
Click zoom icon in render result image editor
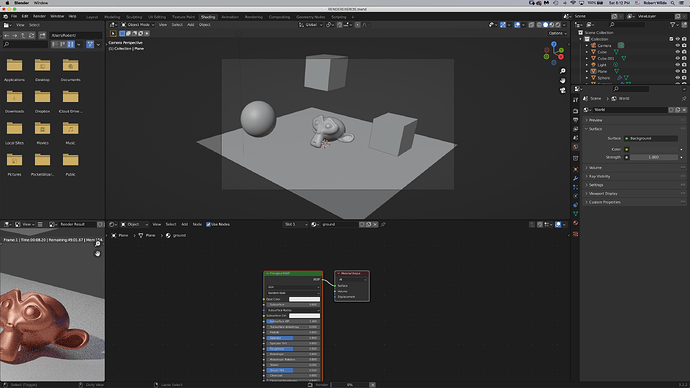click(98, 244)
